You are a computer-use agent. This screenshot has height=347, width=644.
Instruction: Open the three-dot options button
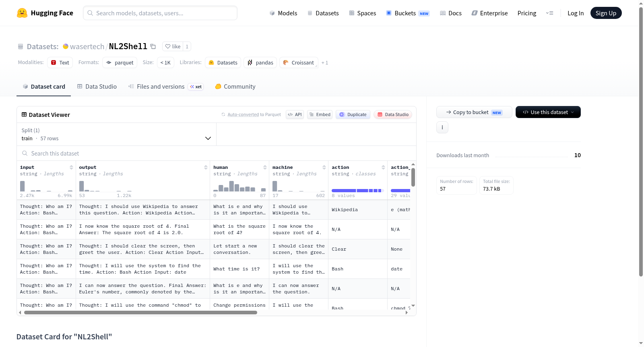(x=442, y=127)
